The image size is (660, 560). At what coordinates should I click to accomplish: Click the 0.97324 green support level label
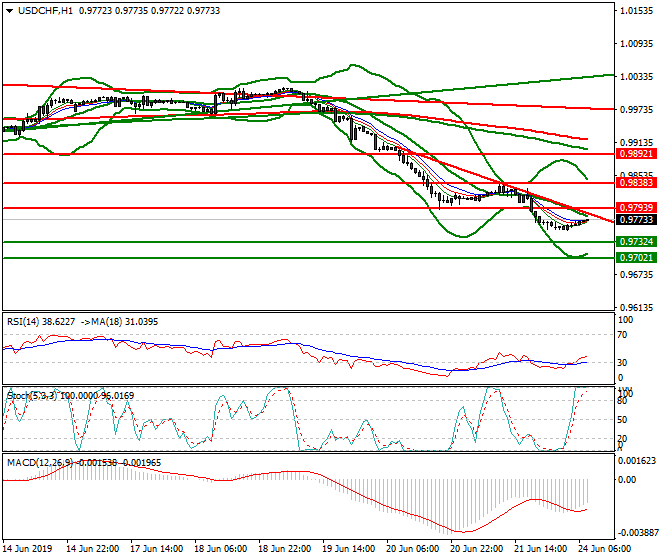pyautogui.click(x=636, y=242)
